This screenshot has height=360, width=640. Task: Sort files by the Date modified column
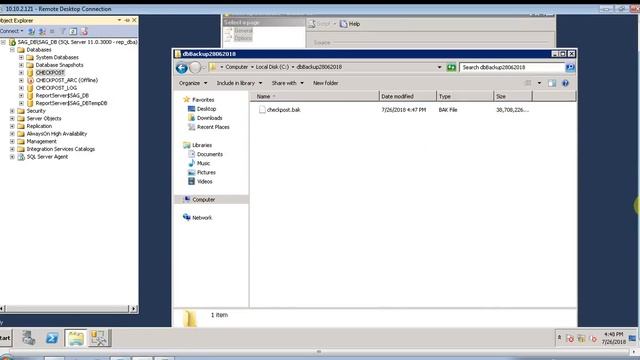pyautogui.click(x=407, y=96)
